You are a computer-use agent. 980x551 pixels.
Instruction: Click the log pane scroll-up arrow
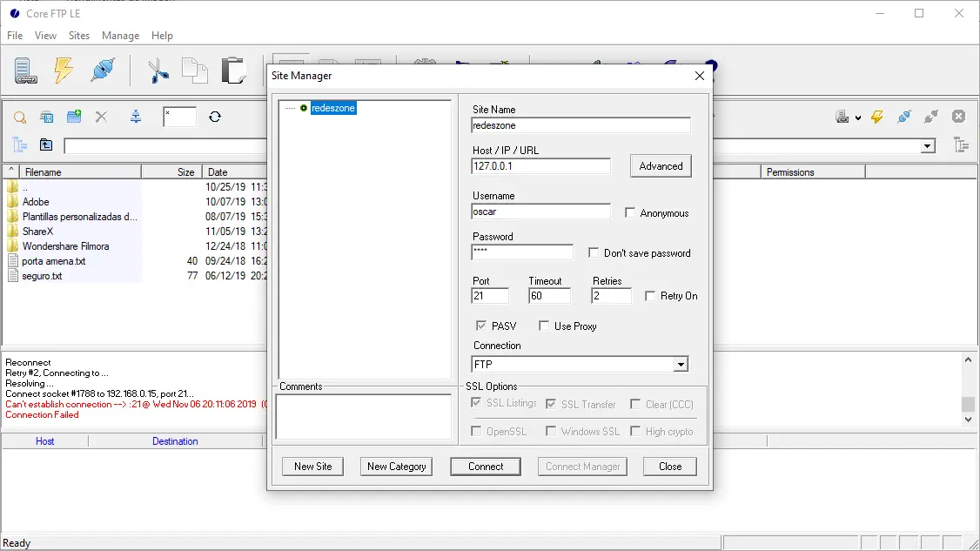click(968, 359)
